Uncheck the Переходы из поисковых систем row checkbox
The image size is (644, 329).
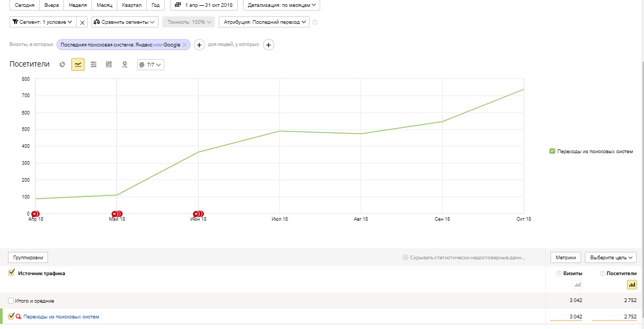coord(11,316)
